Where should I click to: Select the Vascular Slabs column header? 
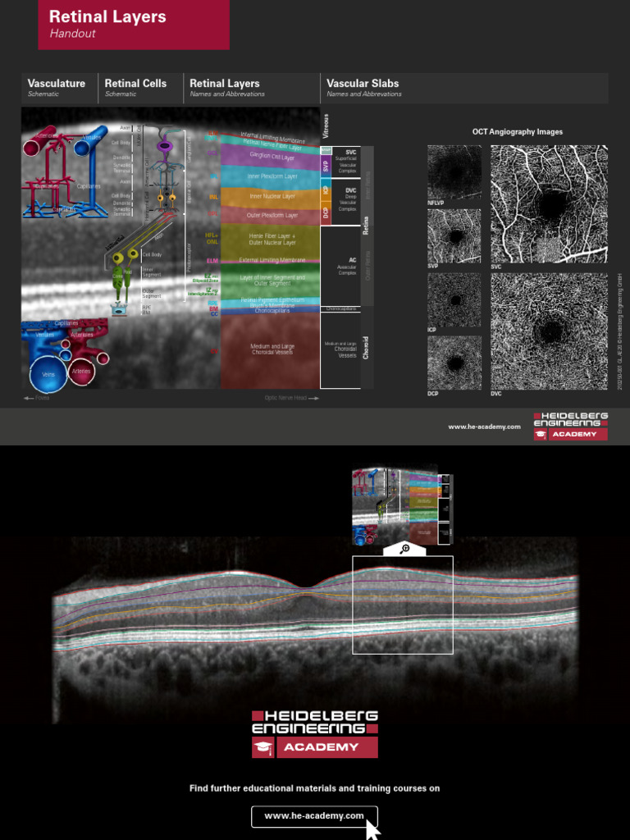[464, 88]
